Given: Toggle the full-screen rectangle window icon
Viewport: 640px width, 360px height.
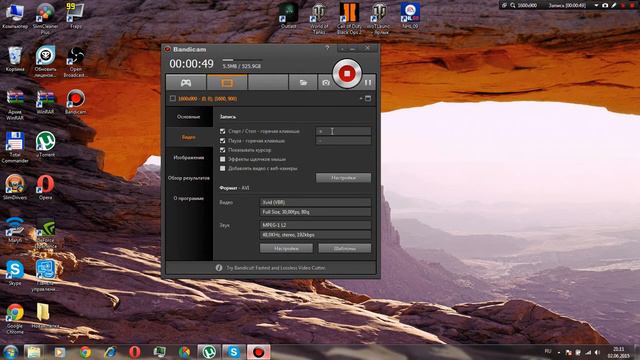Looking at the screenshot, I should (x=368, y=98).
